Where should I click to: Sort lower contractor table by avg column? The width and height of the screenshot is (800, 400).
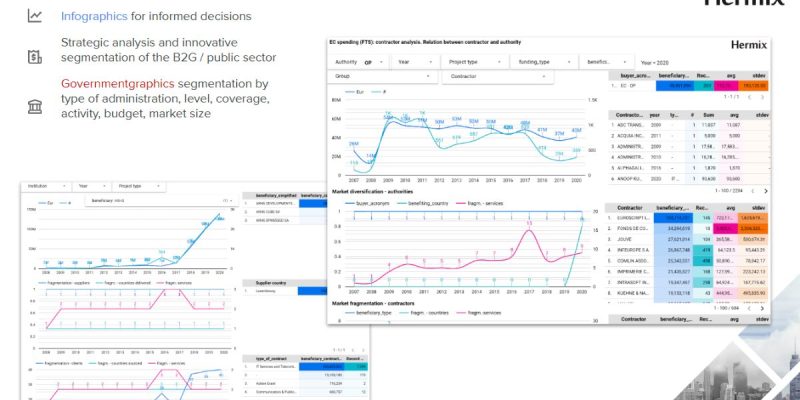(733, 208)
